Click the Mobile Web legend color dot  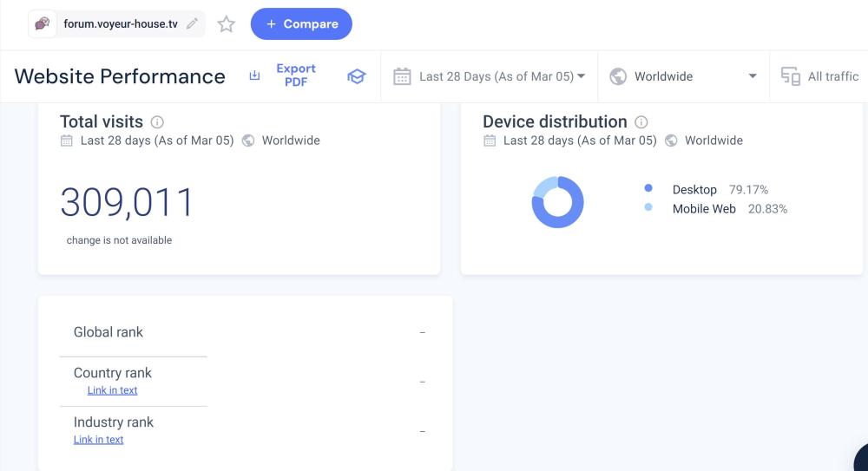coord(648,208)
